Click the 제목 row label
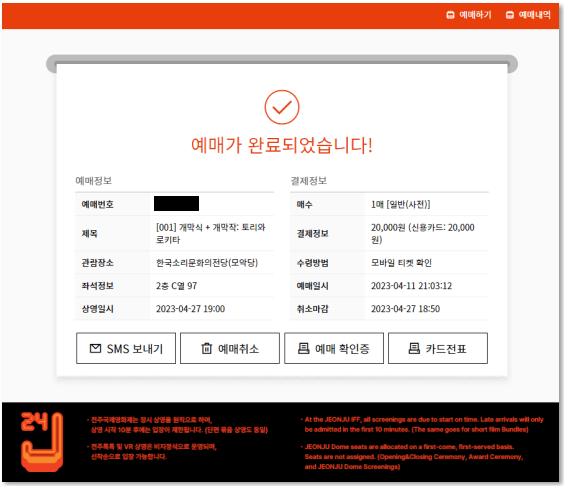 (89, 233)
